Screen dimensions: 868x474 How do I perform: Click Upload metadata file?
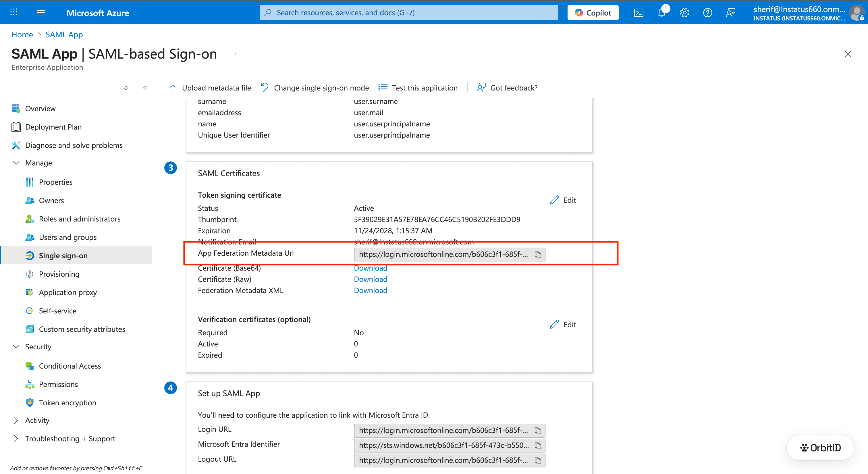click(210, 88)
